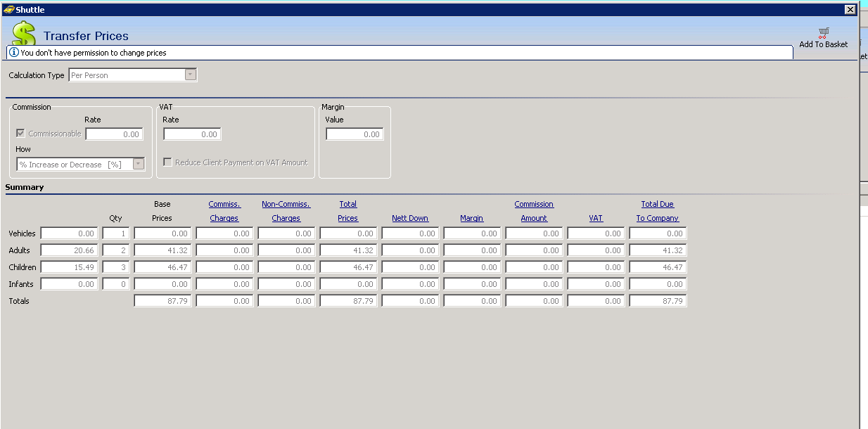Click the Totals VAT field
Viewport: 868px width, 429px height.
(596, 301)
